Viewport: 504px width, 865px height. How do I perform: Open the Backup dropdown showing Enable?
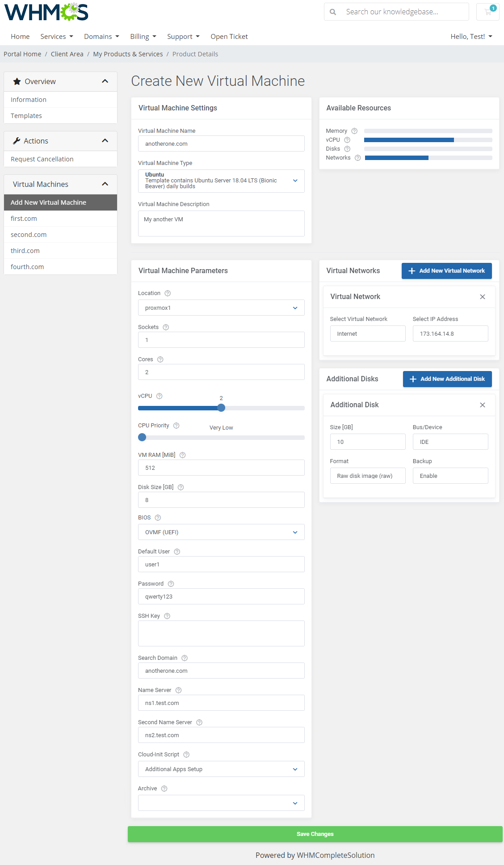pos(450,476)
